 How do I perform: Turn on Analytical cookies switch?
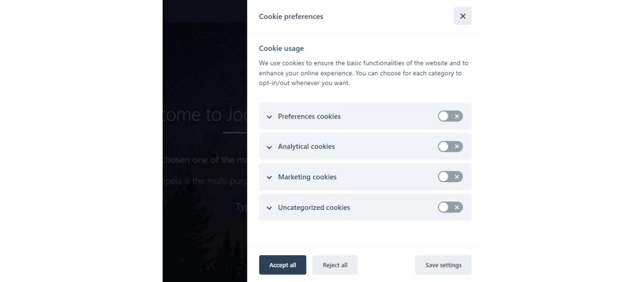point(450,147)
